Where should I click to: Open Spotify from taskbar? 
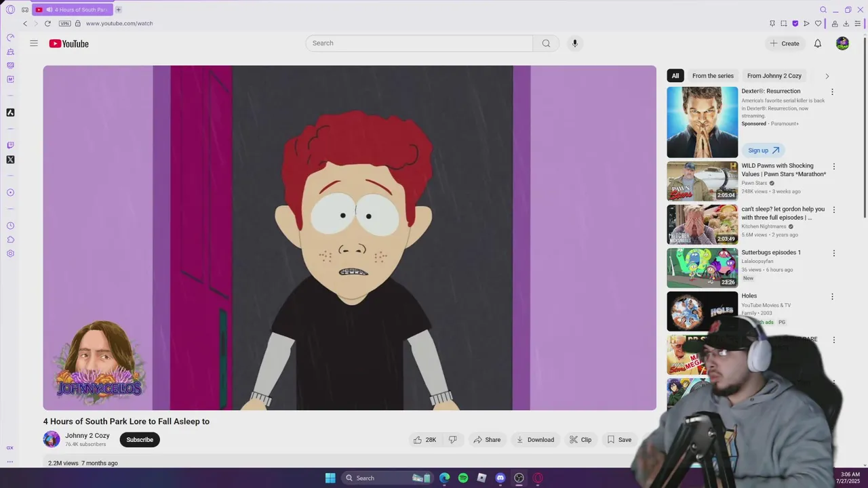click(463, 478)
